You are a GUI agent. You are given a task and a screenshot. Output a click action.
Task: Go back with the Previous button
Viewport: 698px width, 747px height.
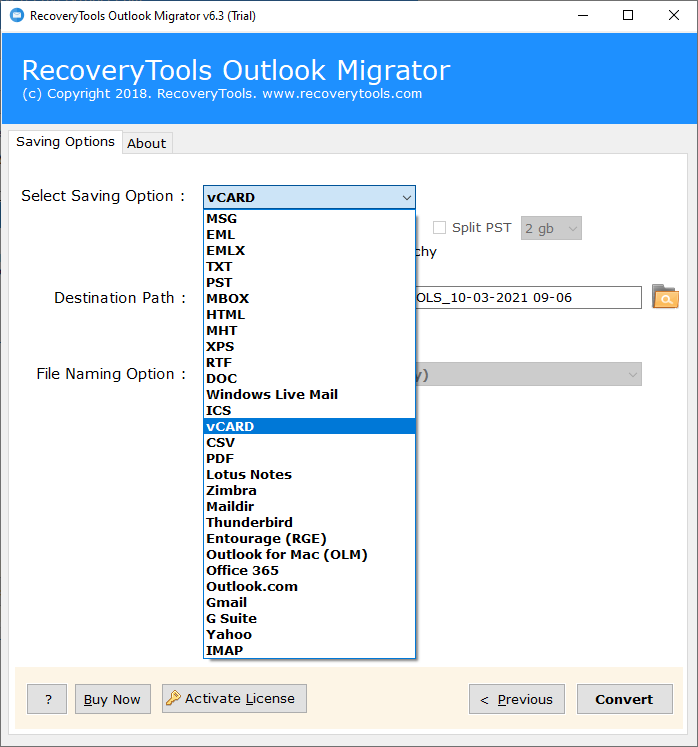pyautogui.click(x=516, y=699)
